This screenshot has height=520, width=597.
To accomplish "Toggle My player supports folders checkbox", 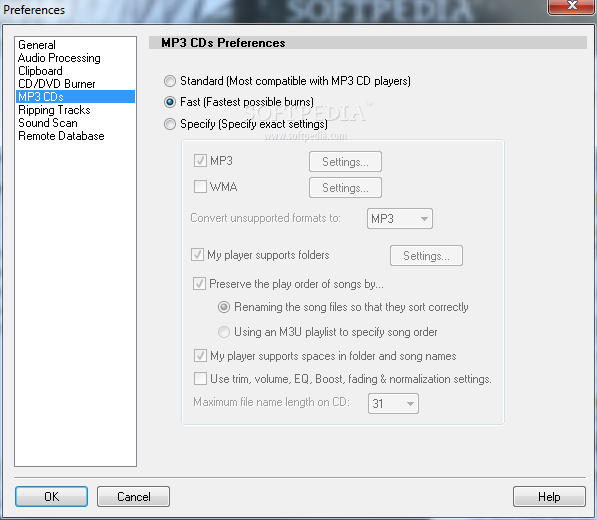I will pos(197,255).
